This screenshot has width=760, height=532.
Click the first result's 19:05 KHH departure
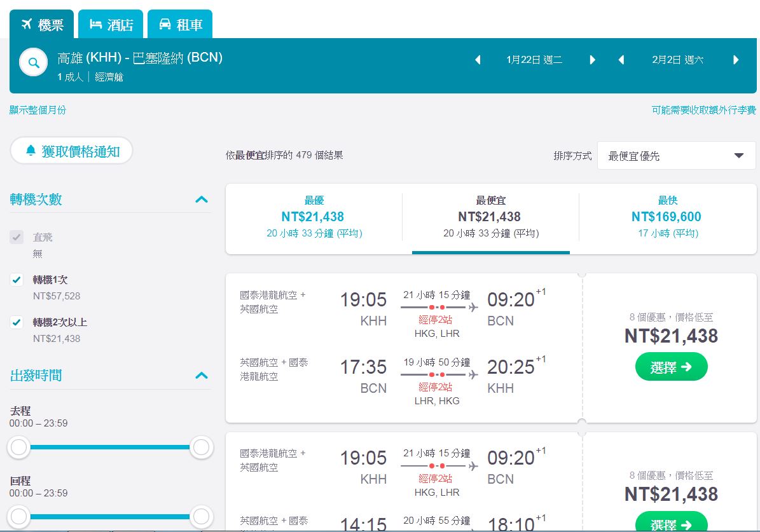pos(364,308)
